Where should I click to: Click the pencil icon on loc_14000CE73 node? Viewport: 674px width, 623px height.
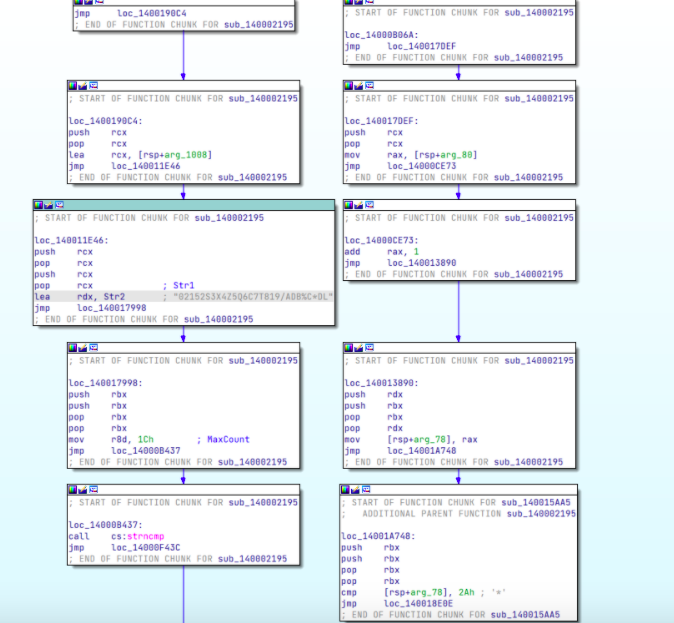pyautogui.click(x=359, y=205)
